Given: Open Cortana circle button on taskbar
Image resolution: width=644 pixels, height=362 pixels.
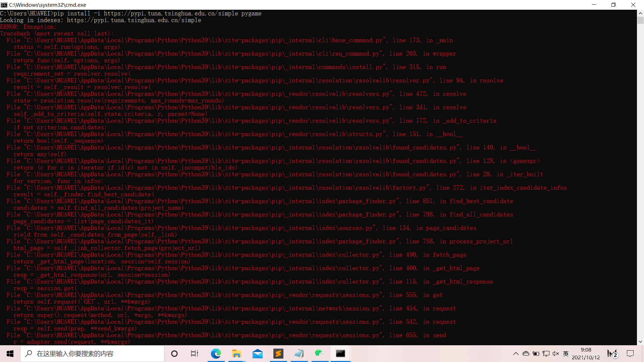Looking at the screenshot, I should coord(174,354).
